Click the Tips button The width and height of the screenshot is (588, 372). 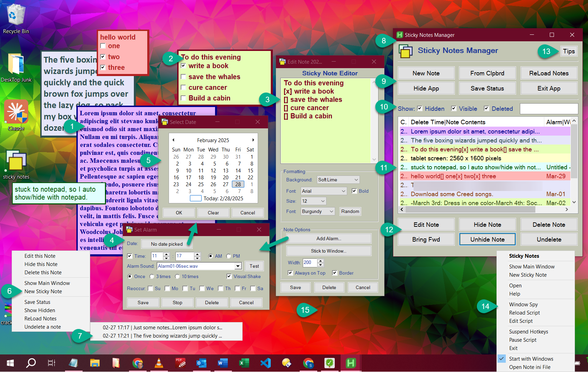[569, 51]
